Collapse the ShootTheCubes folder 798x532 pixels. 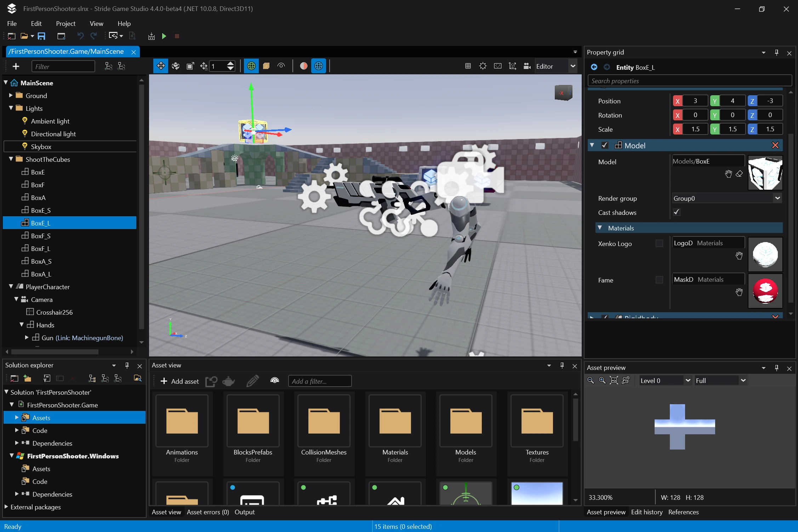11,159
